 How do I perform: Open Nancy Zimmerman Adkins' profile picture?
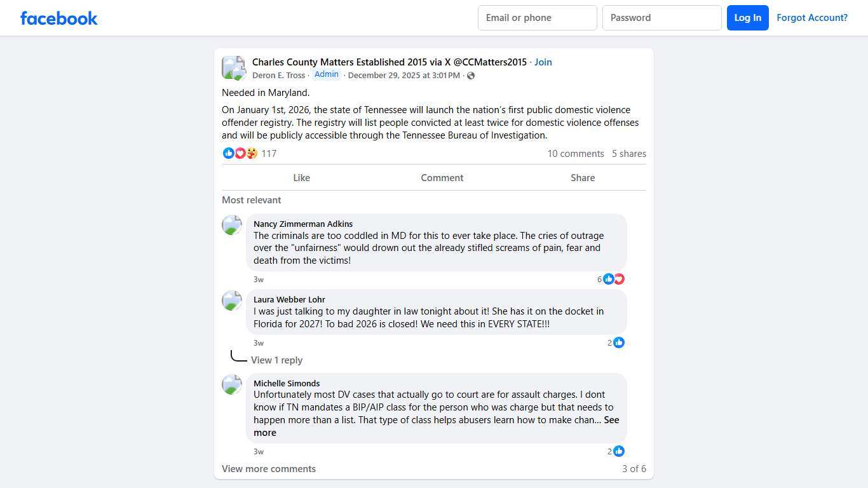pos(232,225)
